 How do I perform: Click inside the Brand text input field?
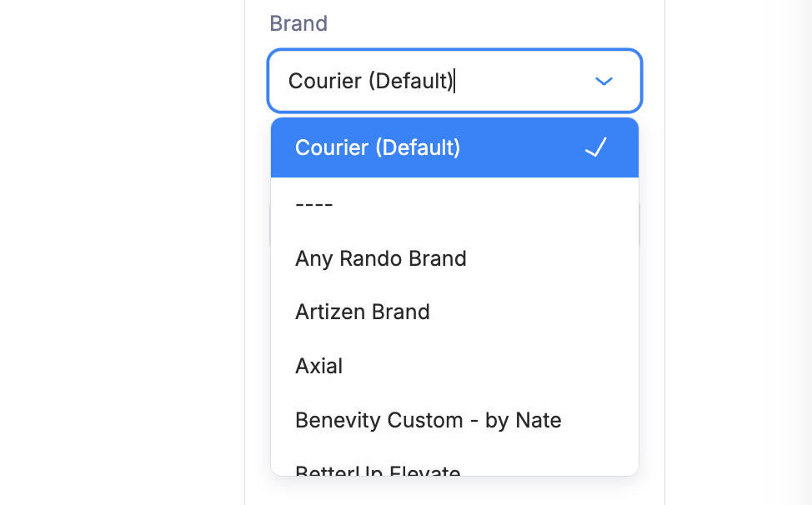point(417,81)
